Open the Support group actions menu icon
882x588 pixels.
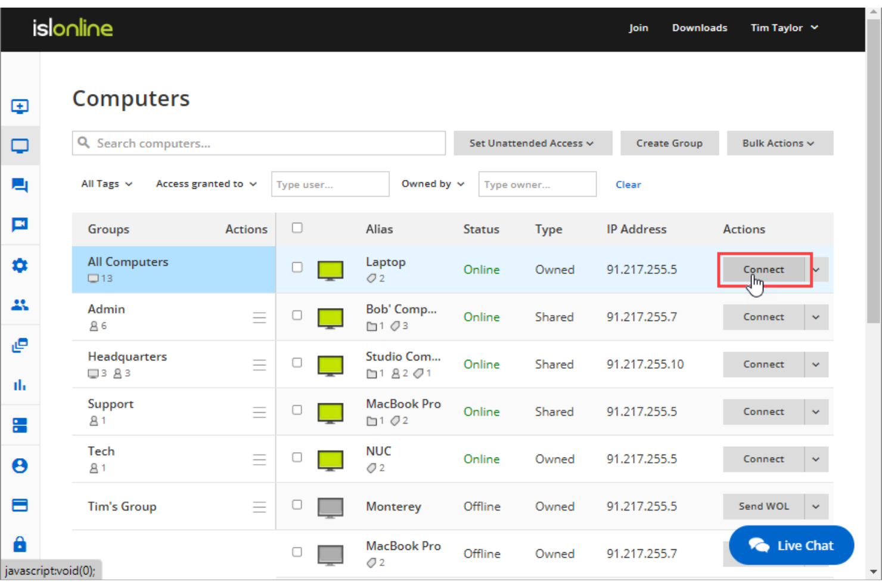click(259, 412)
